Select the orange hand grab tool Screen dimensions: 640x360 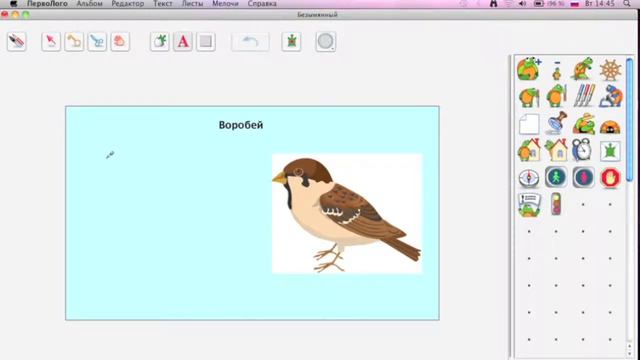pyautogui.click(x=120, y=42)
